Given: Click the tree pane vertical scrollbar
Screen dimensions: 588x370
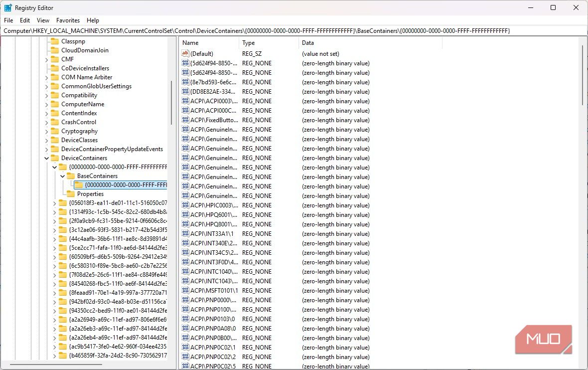Looking at the screenshot, I should (172, 102).
